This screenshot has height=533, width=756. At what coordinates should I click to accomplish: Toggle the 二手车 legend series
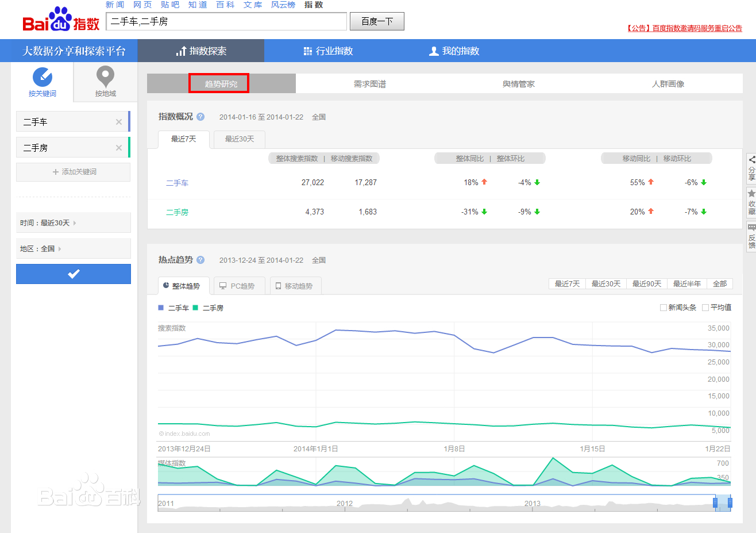click(173, 308)
